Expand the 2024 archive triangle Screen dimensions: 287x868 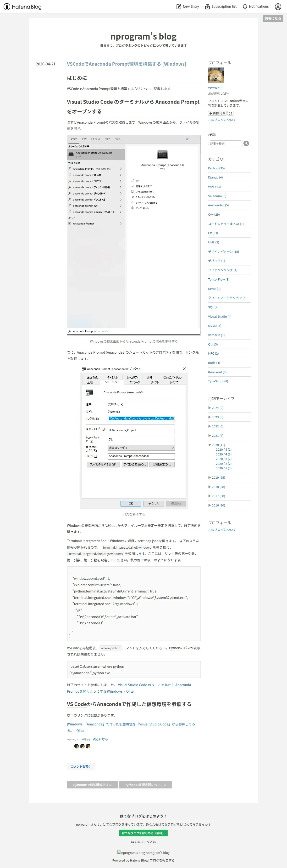[x=210, y=408]
